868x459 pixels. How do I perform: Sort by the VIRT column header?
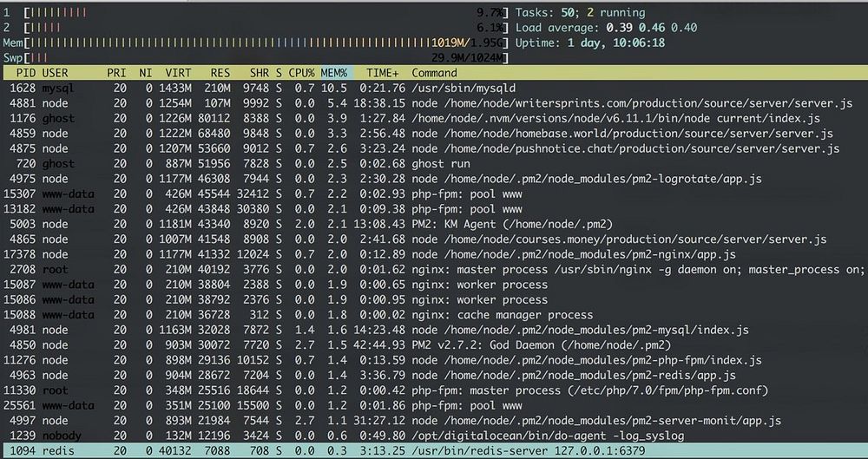tap(178, 73)
